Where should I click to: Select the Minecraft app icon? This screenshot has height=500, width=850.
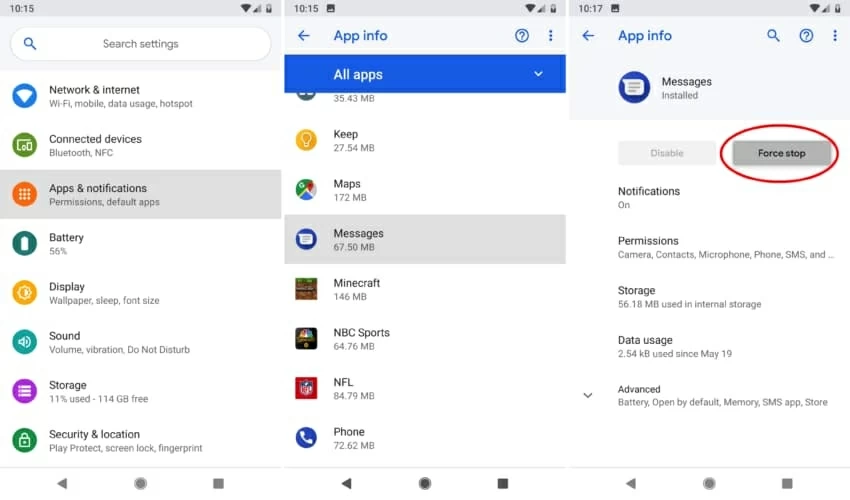pyautogui.click(x=306, y=289)
